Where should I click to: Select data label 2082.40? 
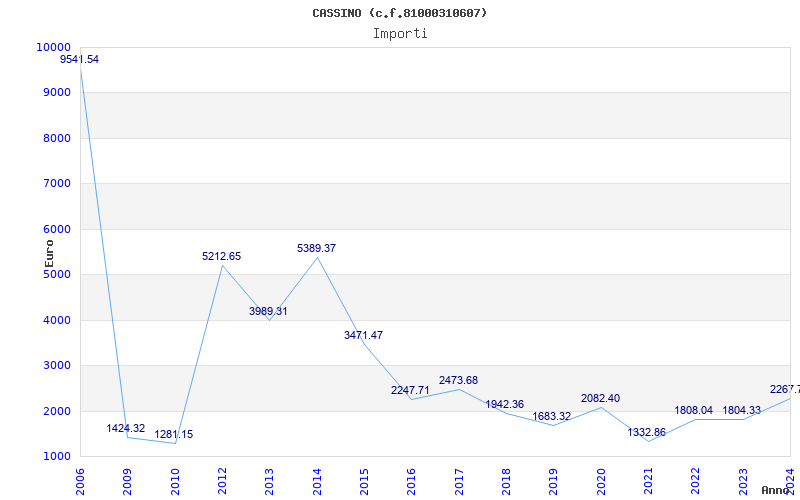pos(601,398)
